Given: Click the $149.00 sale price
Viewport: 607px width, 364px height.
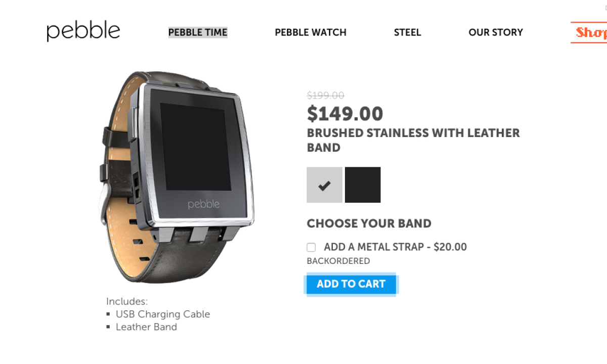Looking at the screenshot, I should click(345, 114).
